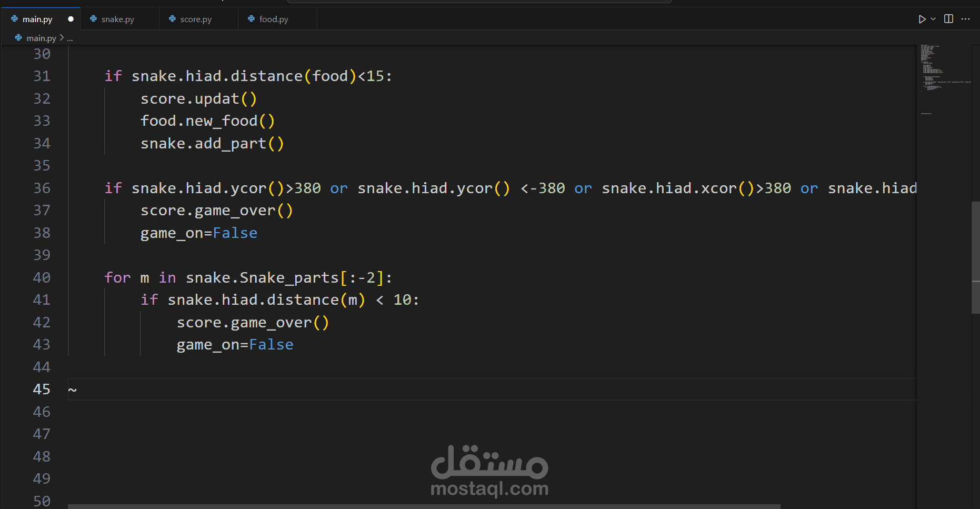The image size is (980, 509).
Task: Place cursor on 'food.new_food()' line
Action: 207,121
